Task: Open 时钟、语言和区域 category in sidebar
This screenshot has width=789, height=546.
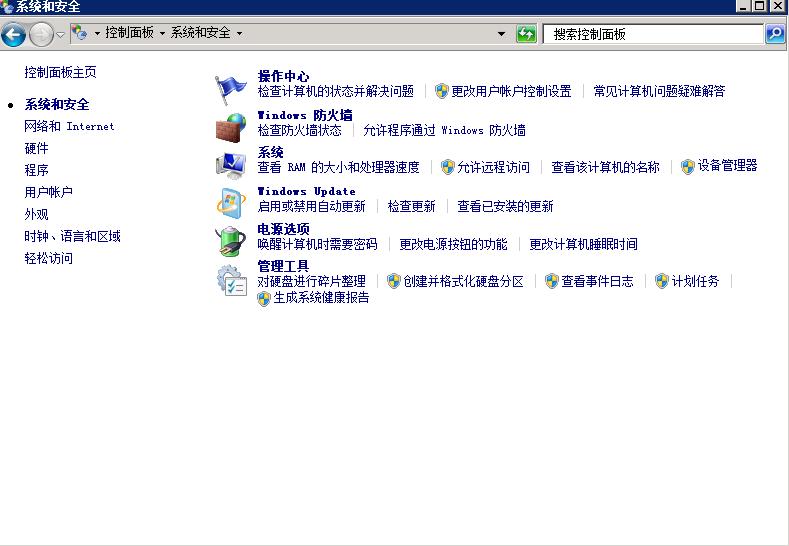Action: point(72,237)
